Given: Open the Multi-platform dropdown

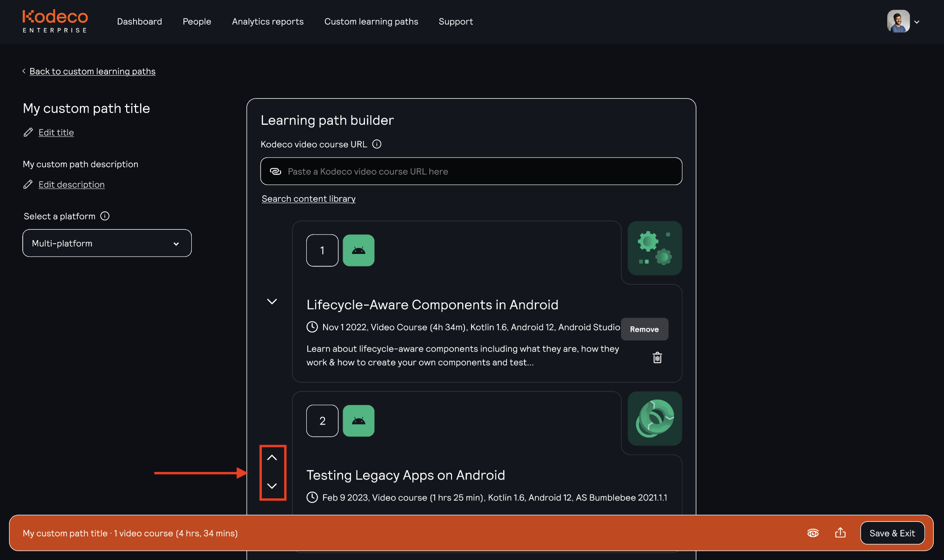Looking at the screenshot, I should click(107, 243).
